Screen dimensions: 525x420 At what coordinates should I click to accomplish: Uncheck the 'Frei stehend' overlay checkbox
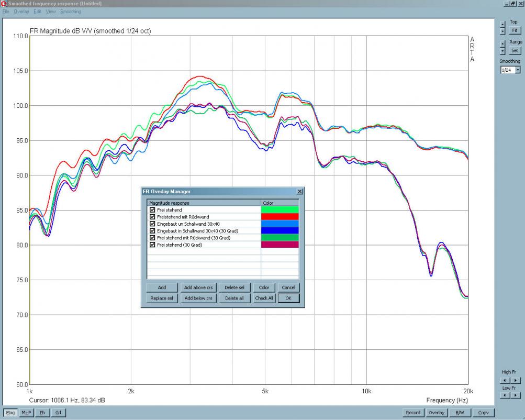(x=152, y=210)
